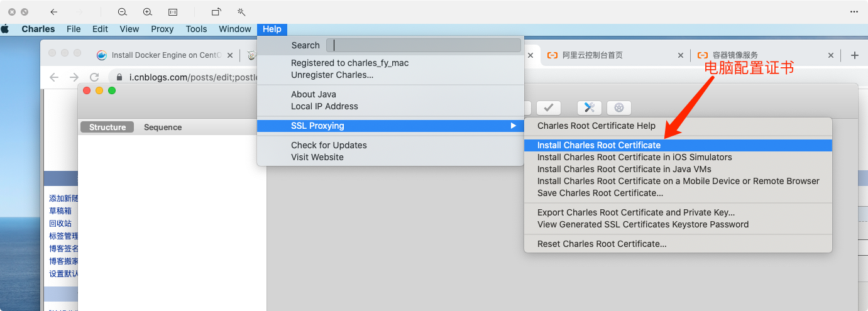868x311 pixels.
Task: Open the three-dots more options menu
Action: [854, 12]
